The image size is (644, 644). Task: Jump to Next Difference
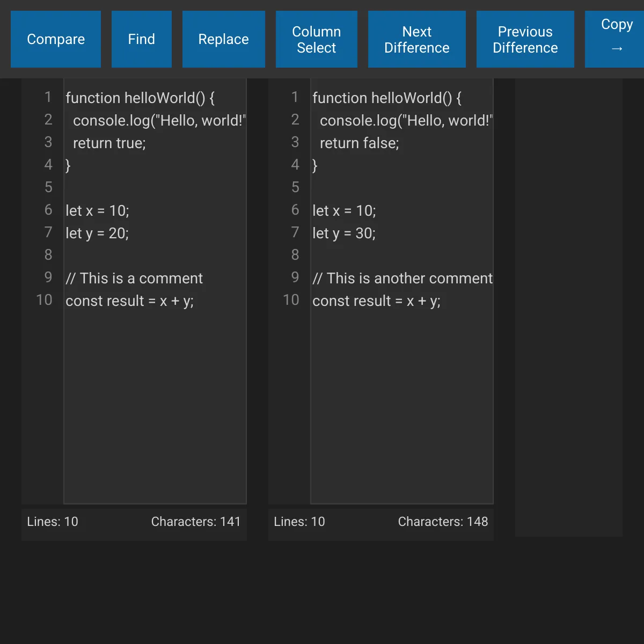[417, 39]
